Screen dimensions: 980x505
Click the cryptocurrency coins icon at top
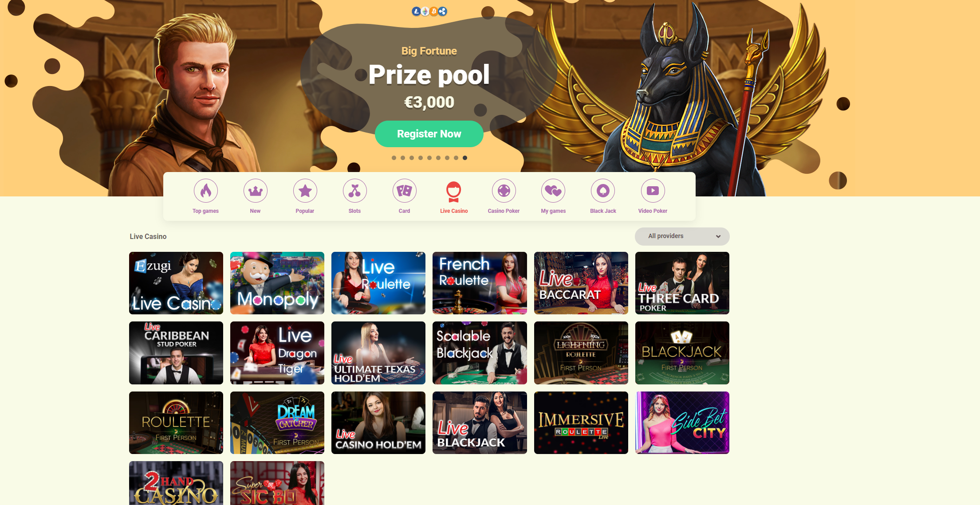(x=429, y=12)
